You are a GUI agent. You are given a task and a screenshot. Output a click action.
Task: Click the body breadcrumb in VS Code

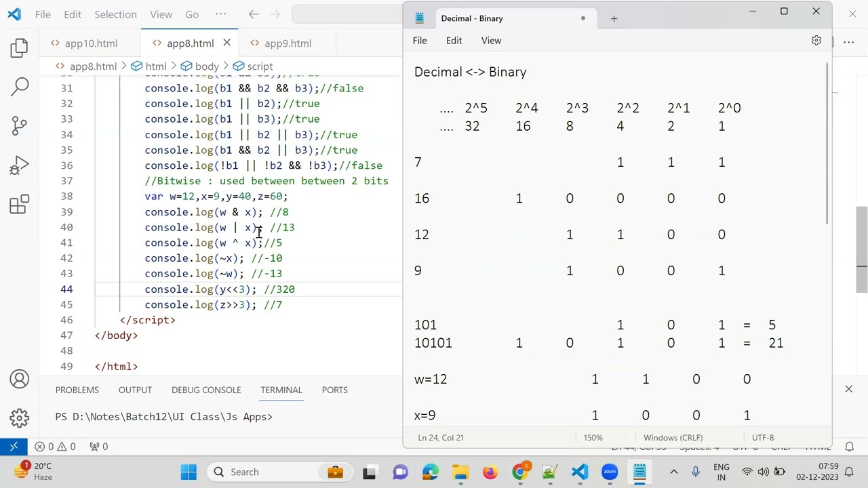199,66
